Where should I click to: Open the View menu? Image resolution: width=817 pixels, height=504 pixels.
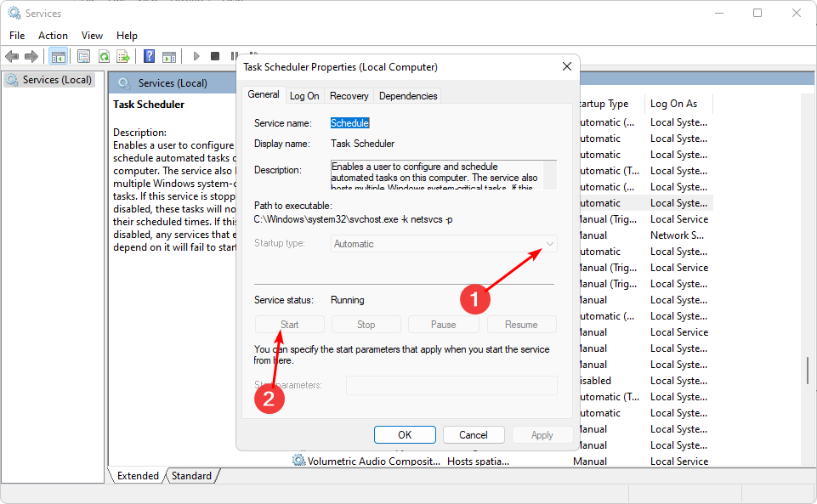92,36
